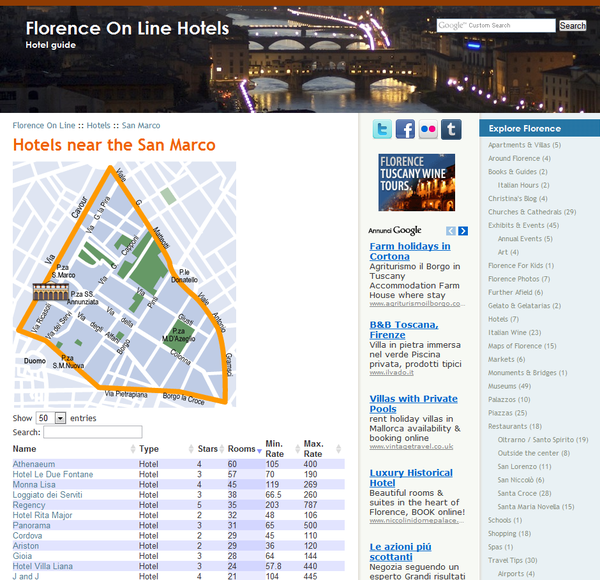Open Farm holidays in Cortona ad

410,251
